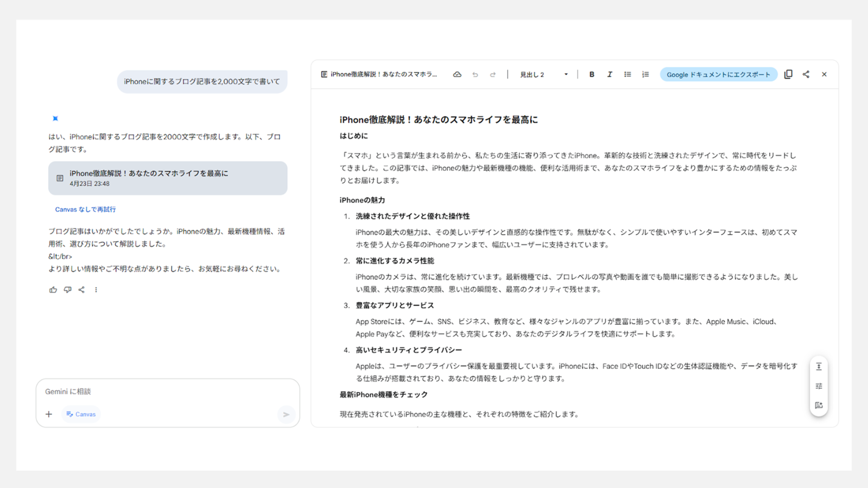Click reply text ブログ記事はいかがでしたでしょうか
The width and height of the screenshot is (868, 488).
167,237
